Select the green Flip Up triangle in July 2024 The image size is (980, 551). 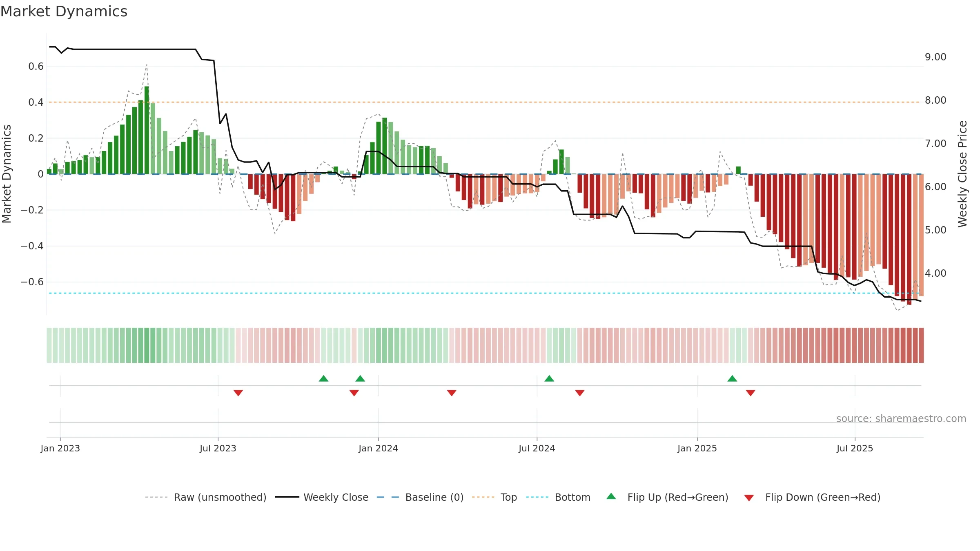[x=549, y=378]
